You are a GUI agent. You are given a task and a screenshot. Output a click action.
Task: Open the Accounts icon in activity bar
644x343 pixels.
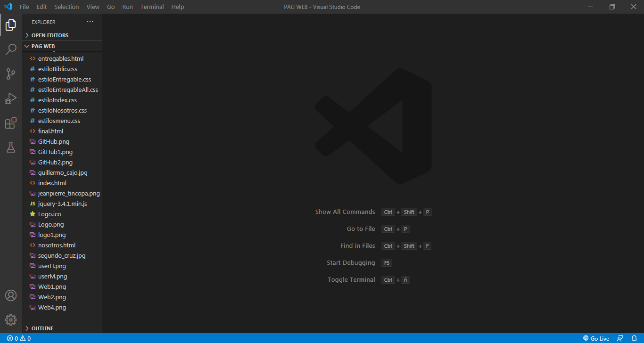coord(11,295)
